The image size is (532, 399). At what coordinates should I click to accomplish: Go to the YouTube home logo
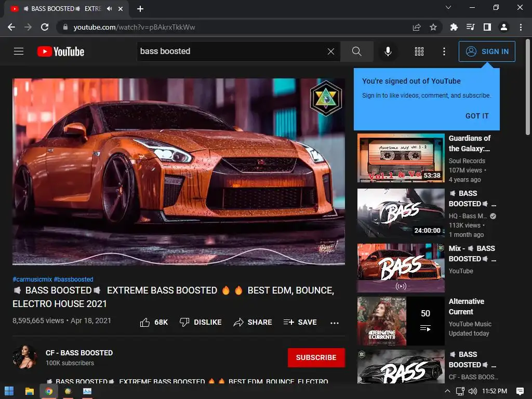(x=61, y=51)
